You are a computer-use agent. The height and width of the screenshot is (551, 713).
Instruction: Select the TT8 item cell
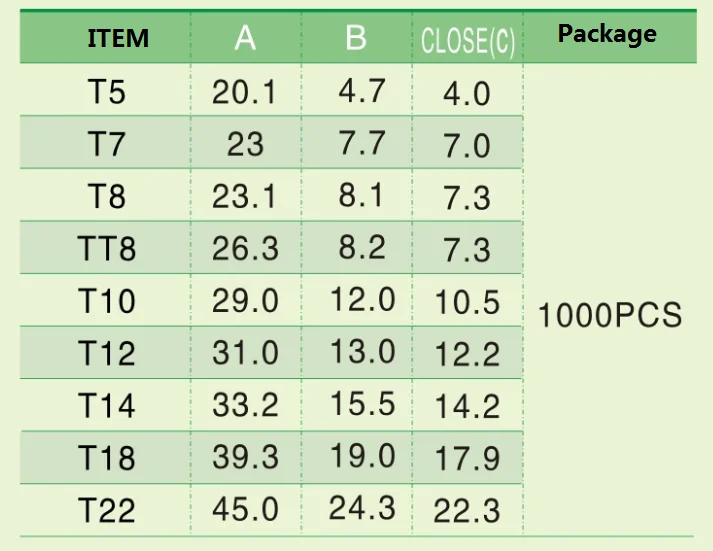pos(106,248)
